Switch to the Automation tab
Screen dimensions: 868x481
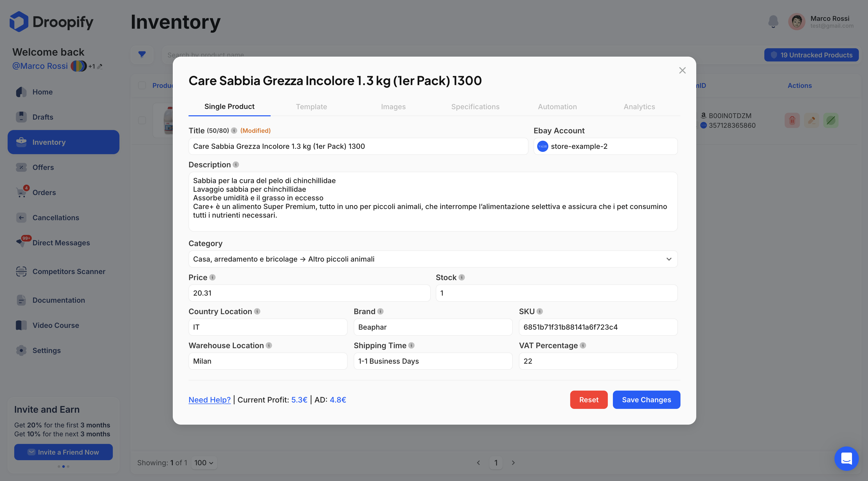click(557, 107)
